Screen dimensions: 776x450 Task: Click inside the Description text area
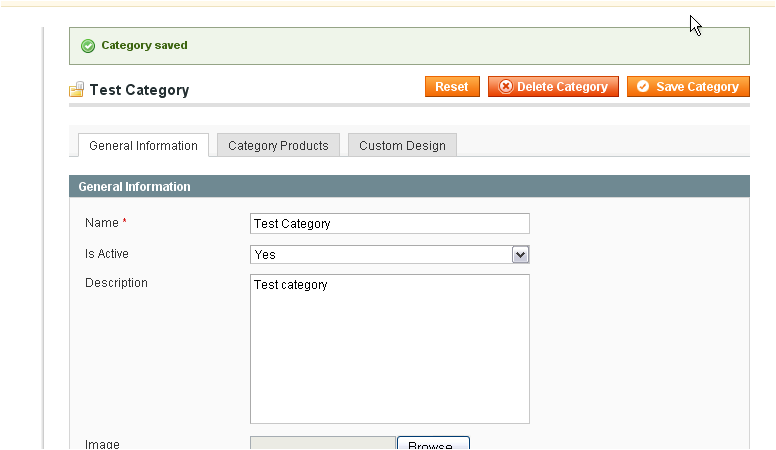[x=390, y=349]
